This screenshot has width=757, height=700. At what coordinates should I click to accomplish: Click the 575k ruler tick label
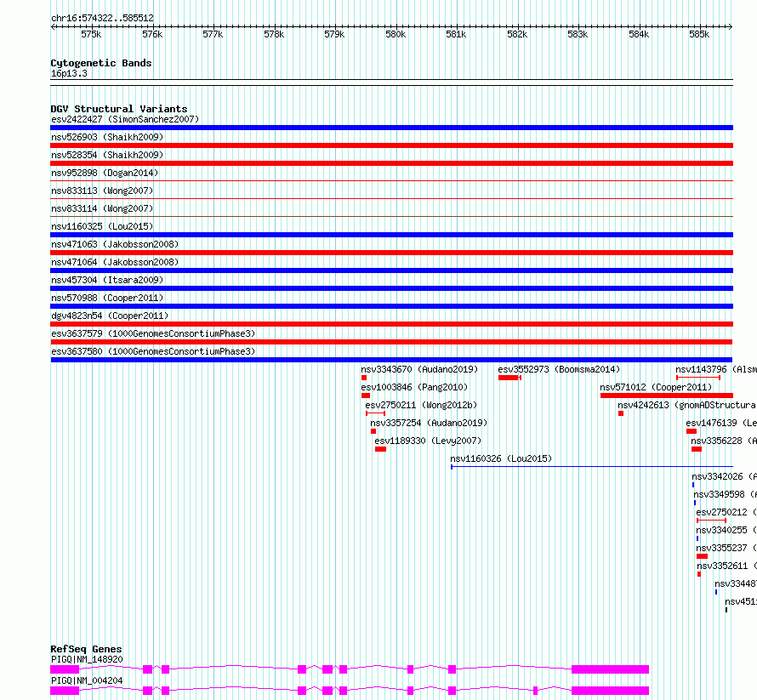tap(91, 34)
